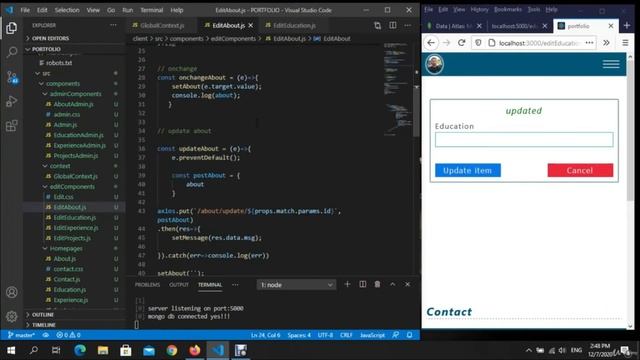The image size is (640, 360).
Task: Open the Explorer panel more actions menu
Action: [113, 25]
